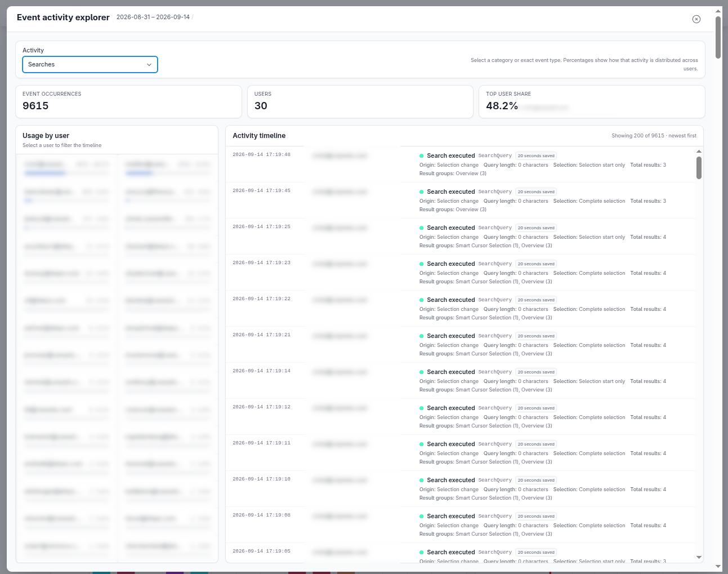728x574 pixels.
Task: Click 'Select a user to filter the timeline' hint
Action: click(62, 145)
